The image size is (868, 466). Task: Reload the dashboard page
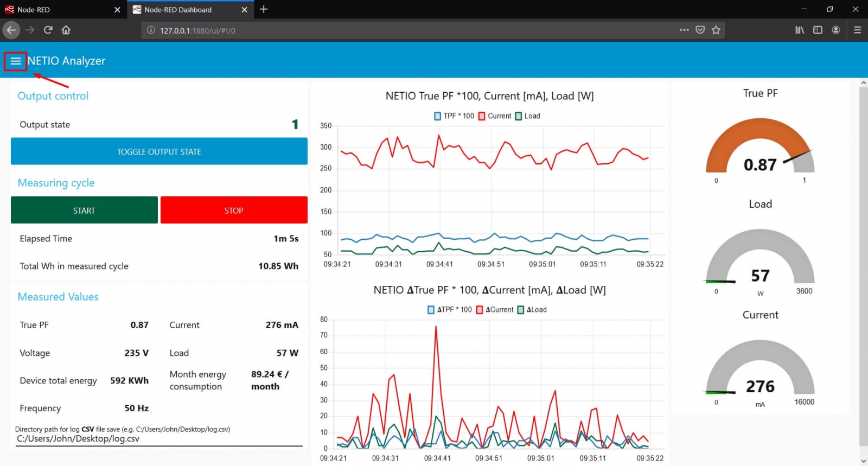pos(48,30)
